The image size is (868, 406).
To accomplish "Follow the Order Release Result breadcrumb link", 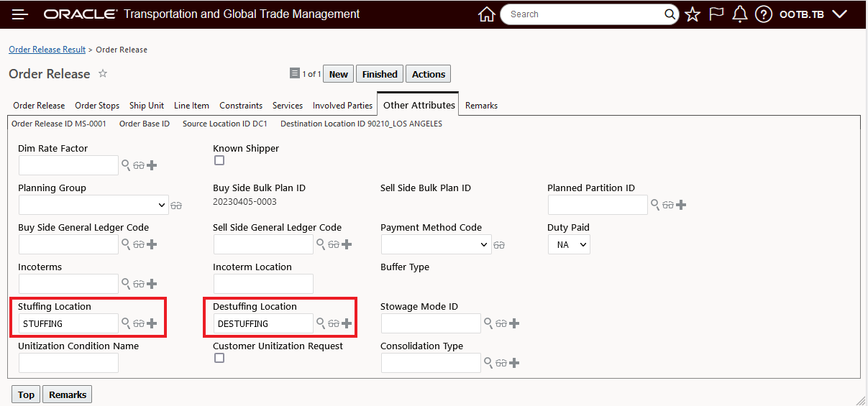I will 47,50.
